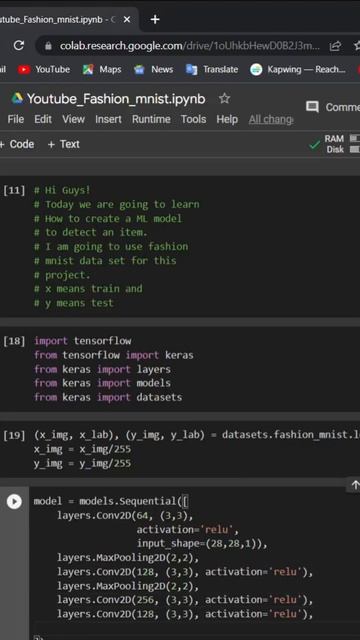Open the File menu
360x640 pixels.
tap(16, 119)
